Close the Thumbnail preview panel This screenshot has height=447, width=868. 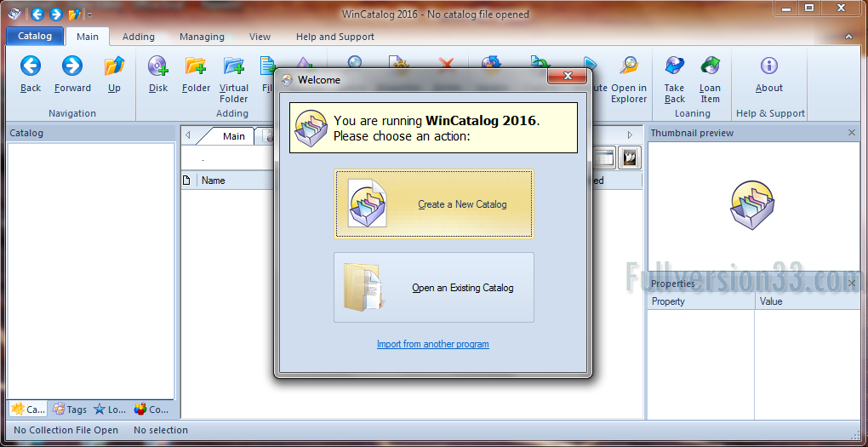852,133
